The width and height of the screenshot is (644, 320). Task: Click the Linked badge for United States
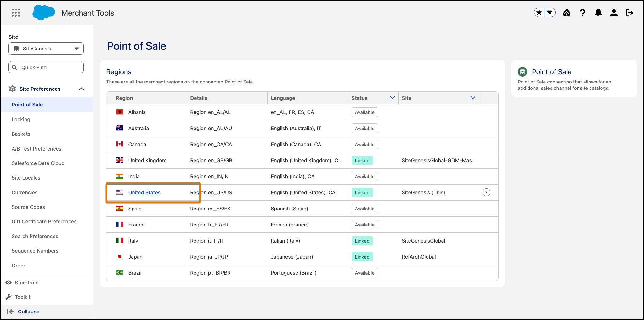(362, 193)
